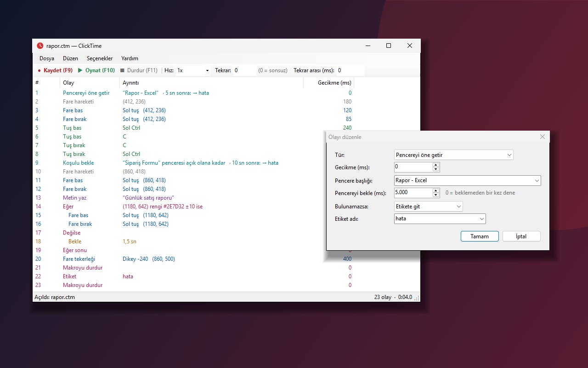Select the 'Eğer sonu' event row
The height and width of the screenshot is (368, 588).
(x=180, y=250)
